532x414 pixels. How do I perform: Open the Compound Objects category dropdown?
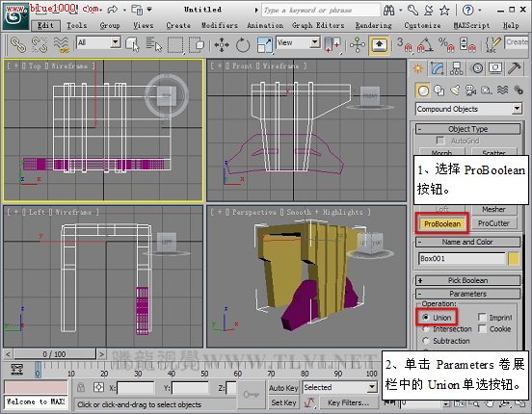pos(468,109)
